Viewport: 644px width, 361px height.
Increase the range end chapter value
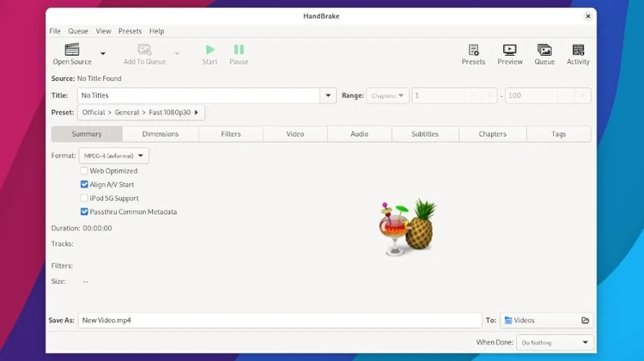pos(582,95)
